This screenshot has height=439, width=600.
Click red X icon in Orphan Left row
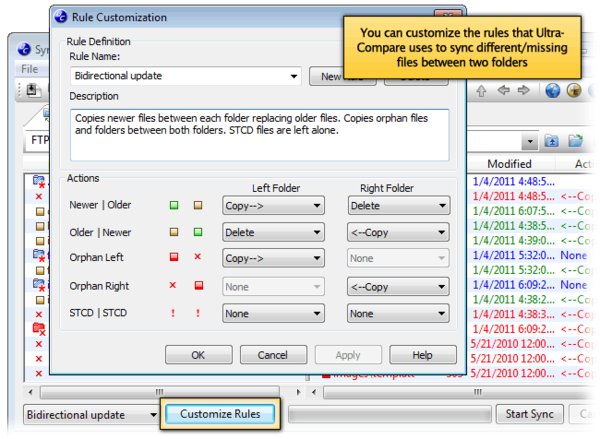click(198, 256)
